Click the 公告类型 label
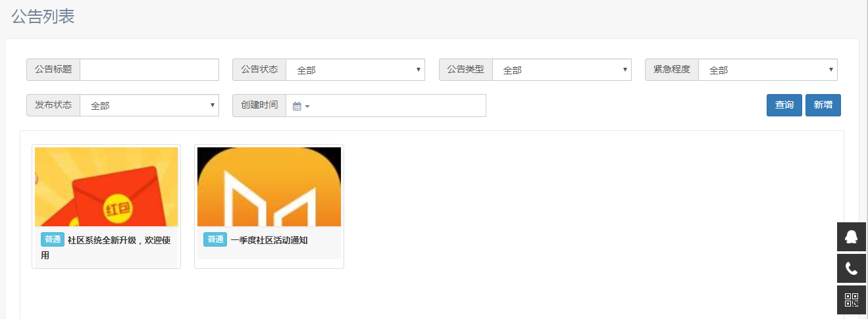 [x=466, y=69]
